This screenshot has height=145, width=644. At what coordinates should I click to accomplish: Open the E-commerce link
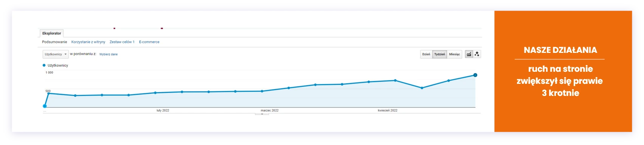coord(149,42)
